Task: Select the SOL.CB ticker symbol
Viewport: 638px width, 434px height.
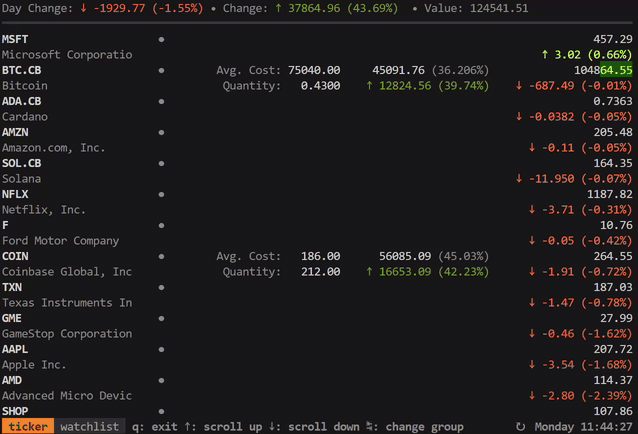Action: tap(22, 164)
